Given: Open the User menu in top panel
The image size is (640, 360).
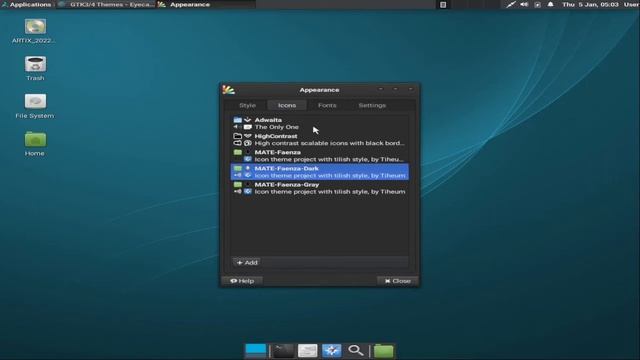Looking at the screenshot, I should pos(631,4).
